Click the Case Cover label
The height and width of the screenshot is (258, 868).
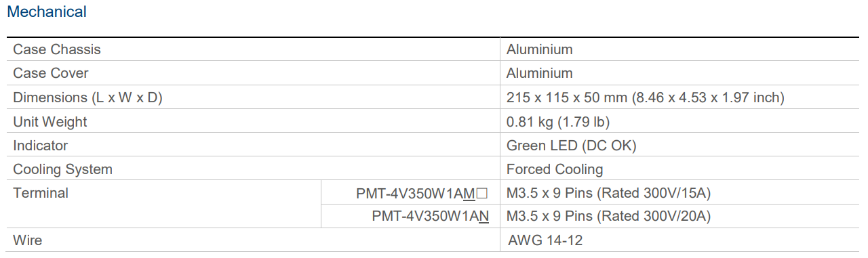[x=51, y=73]
